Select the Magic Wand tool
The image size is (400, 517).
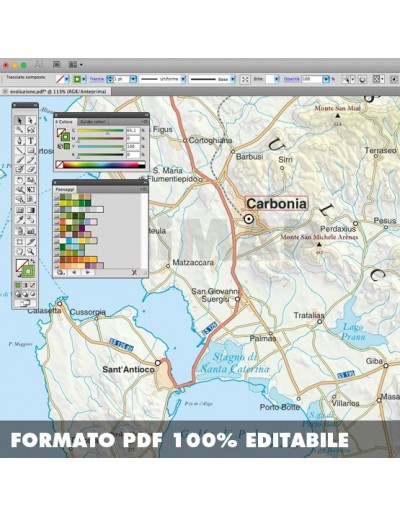(x=20, y=130)
